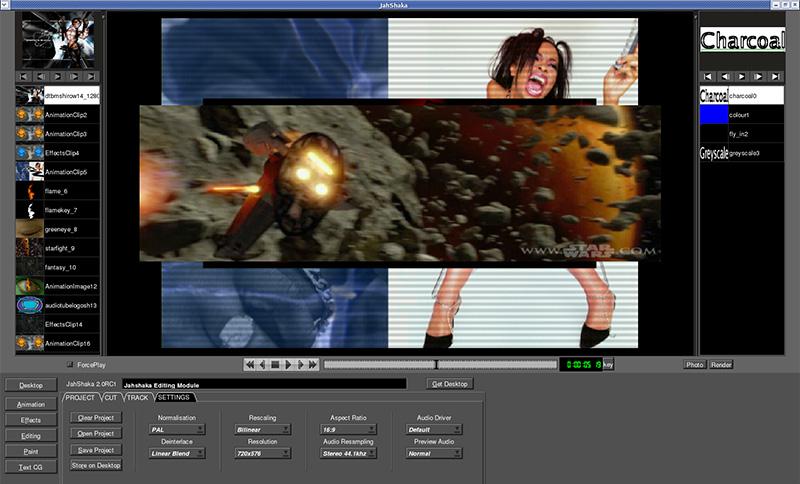Open the Aspect Ratio 16:9 dropdown

pos(348,429)
